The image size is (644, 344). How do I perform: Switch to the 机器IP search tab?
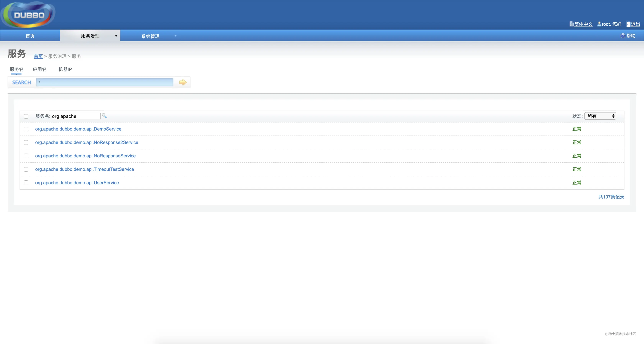65,69
